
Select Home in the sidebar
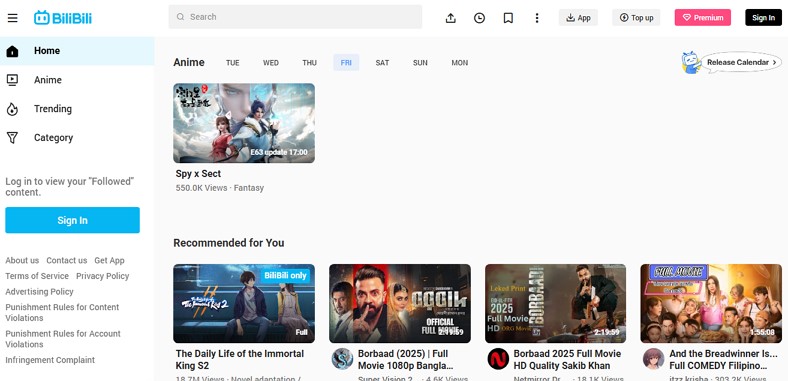(77, 51)
